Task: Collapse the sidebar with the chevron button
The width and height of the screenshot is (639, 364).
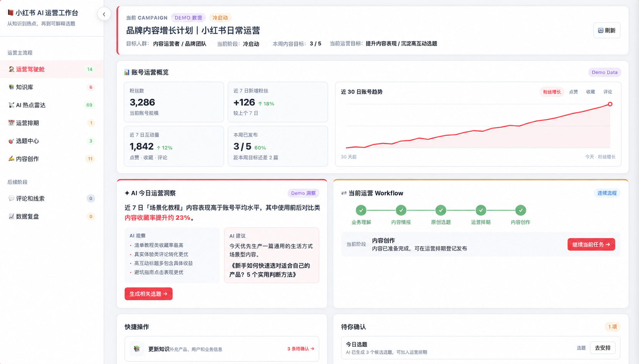Action: [104, 14]
